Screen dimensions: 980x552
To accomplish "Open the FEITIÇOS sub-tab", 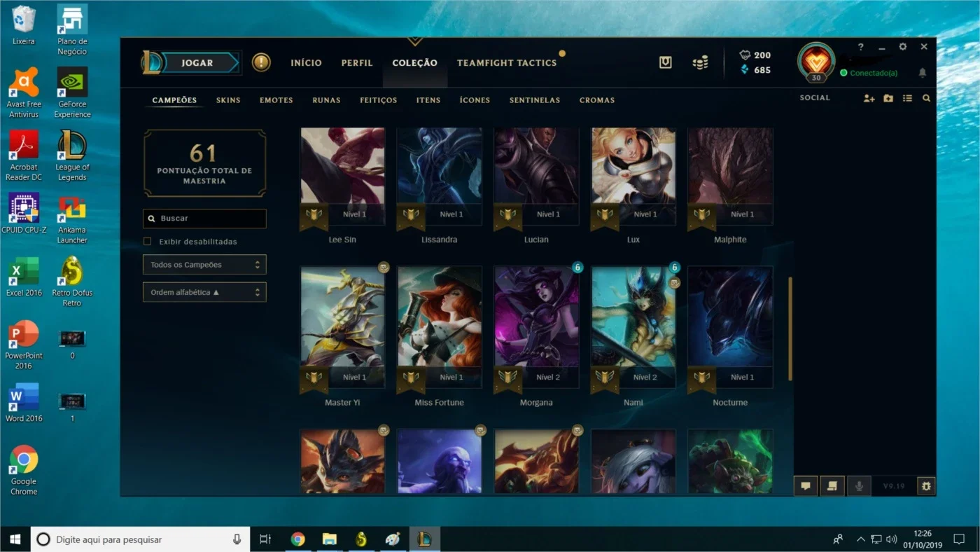I will pos(379,100).
